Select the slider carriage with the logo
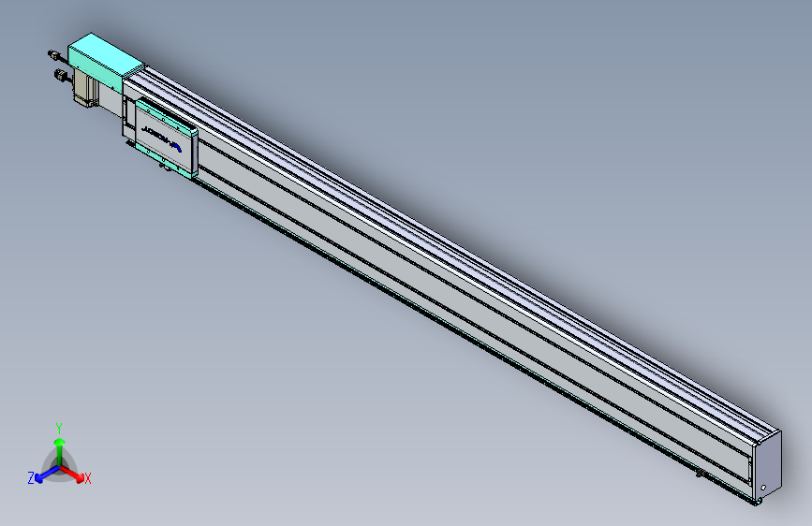The image size is (812, 526). click(166, 138)
